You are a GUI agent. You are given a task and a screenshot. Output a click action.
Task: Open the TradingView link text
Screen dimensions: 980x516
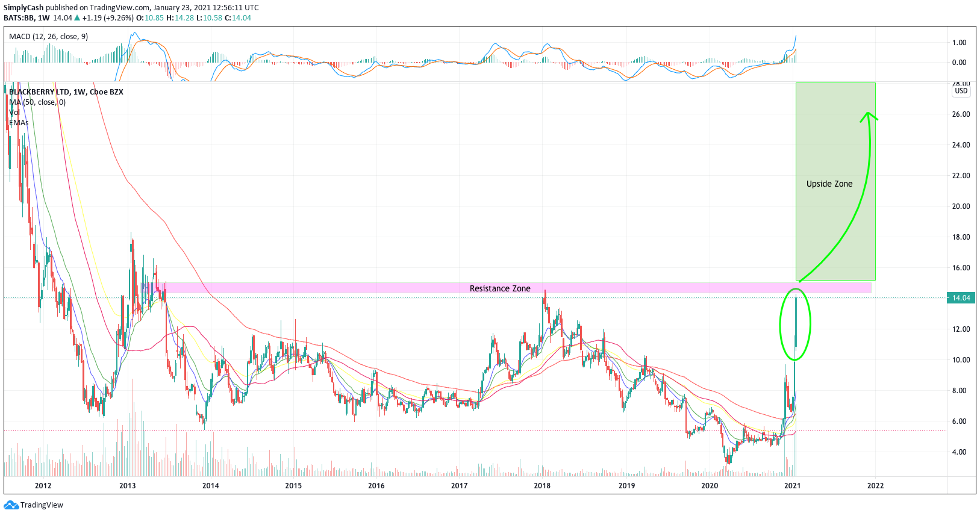(x=42, y=505)
